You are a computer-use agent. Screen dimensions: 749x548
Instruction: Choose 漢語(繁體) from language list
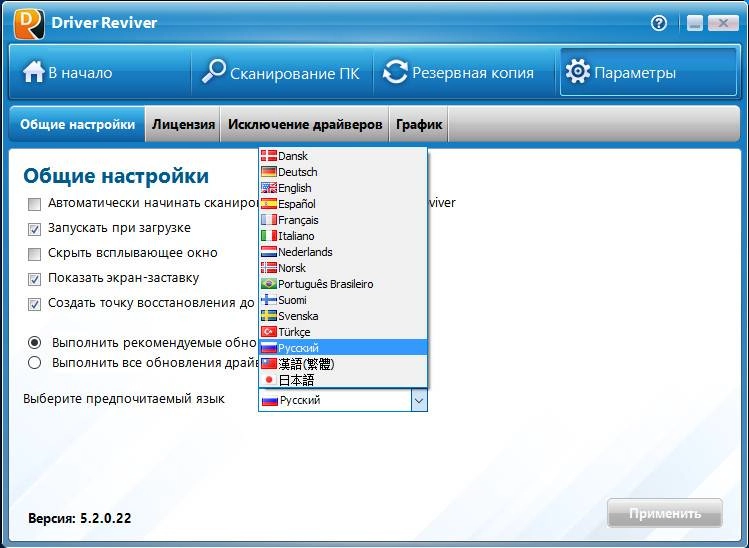(x=343, y=364)
